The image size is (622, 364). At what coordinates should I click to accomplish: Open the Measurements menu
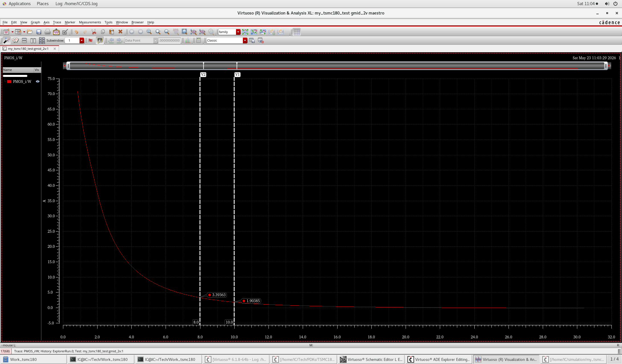pos(90,22)
